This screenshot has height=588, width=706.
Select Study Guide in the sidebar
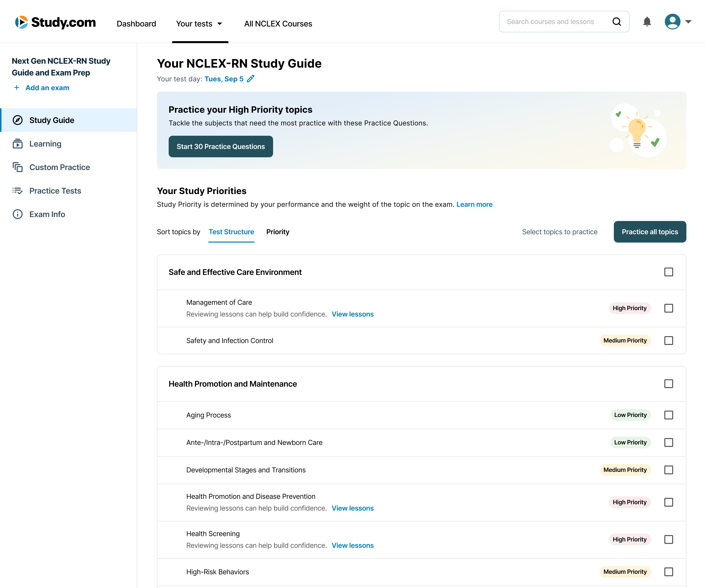(69, 120)
